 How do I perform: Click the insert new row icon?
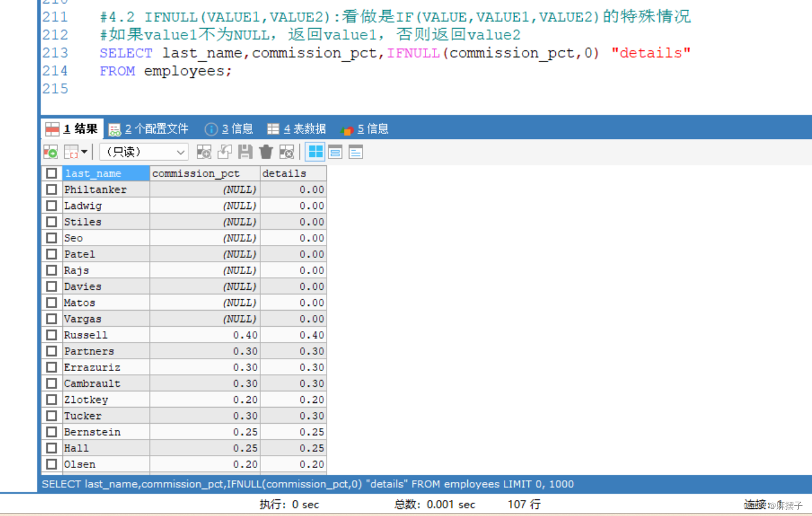pos(204,152)
